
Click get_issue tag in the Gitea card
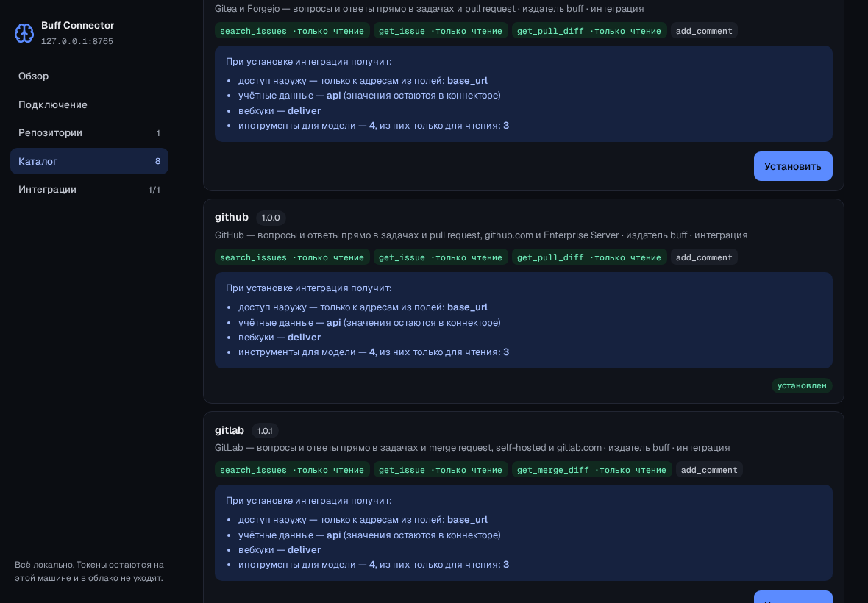coord(440,31)
